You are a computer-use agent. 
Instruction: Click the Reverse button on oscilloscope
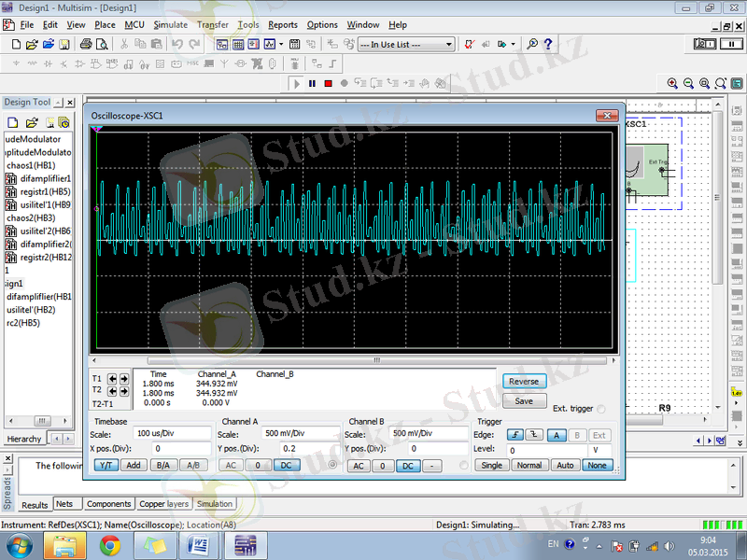tap(524, 381)
